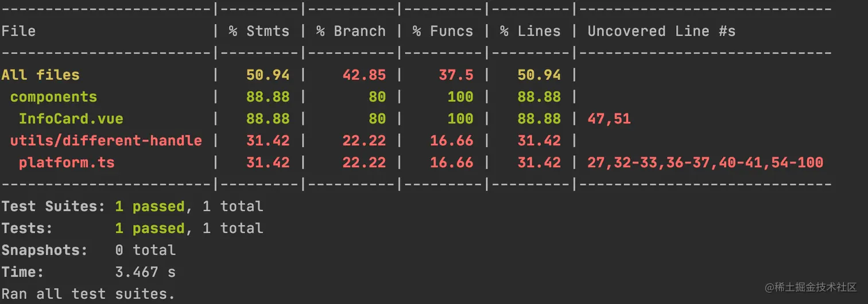Select "1 passed" in Tests line

[150, 228]
